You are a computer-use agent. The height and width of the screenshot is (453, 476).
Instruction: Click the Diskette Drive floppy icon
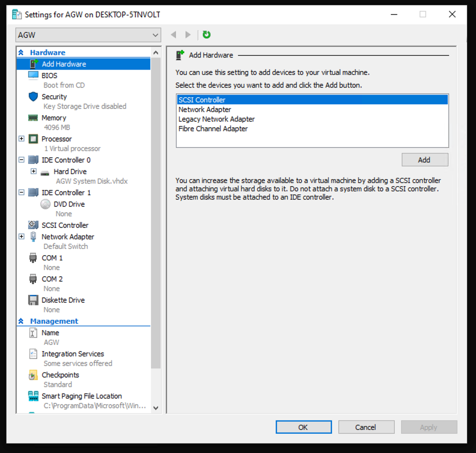coord(33,300)
